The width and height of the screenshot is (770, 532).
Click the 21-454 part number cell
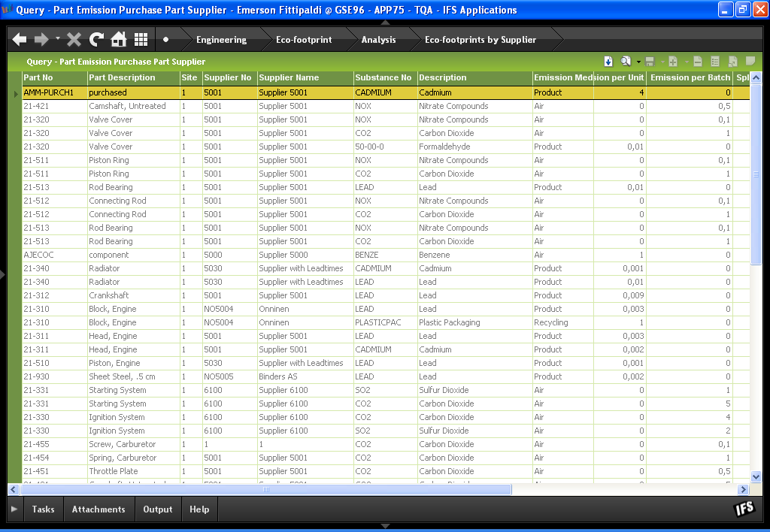tap(54, 458)
